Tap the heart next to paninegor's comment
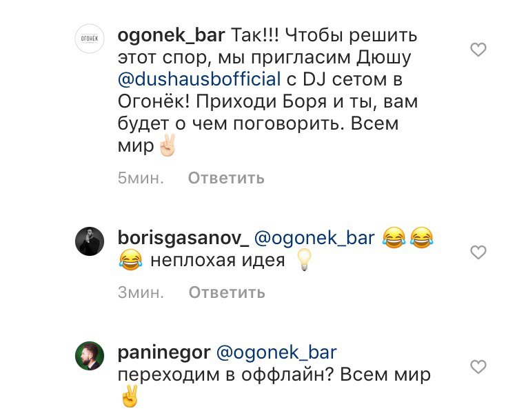The image size is (517, 420). 478,367
